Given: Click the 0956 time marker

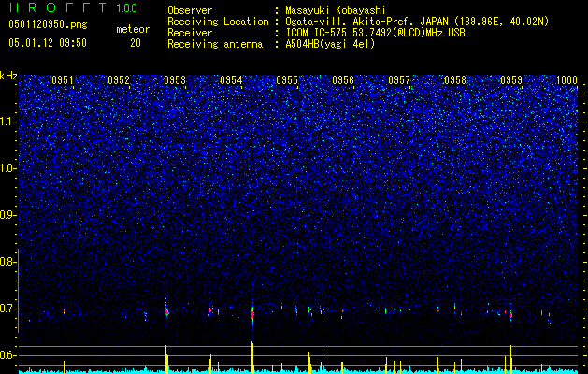Looking at the screenshot, I should tap(343, 80).
